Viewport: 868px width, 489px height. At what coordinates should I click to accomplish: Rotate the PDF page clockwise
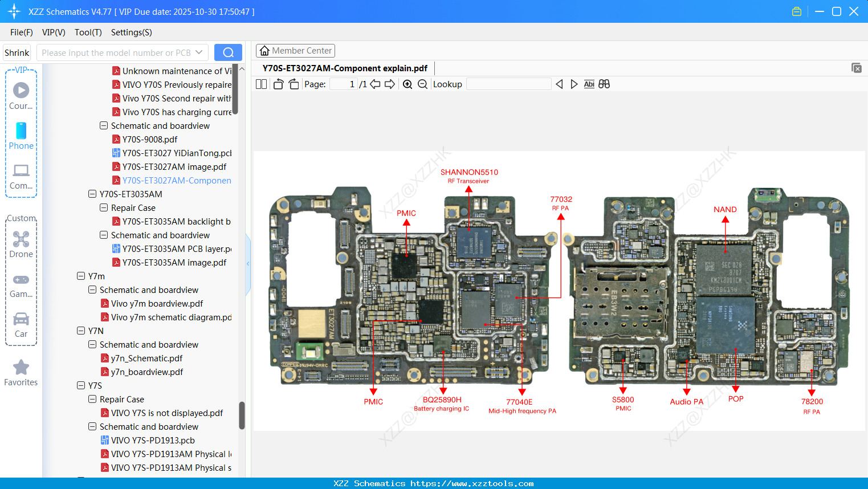293,84
